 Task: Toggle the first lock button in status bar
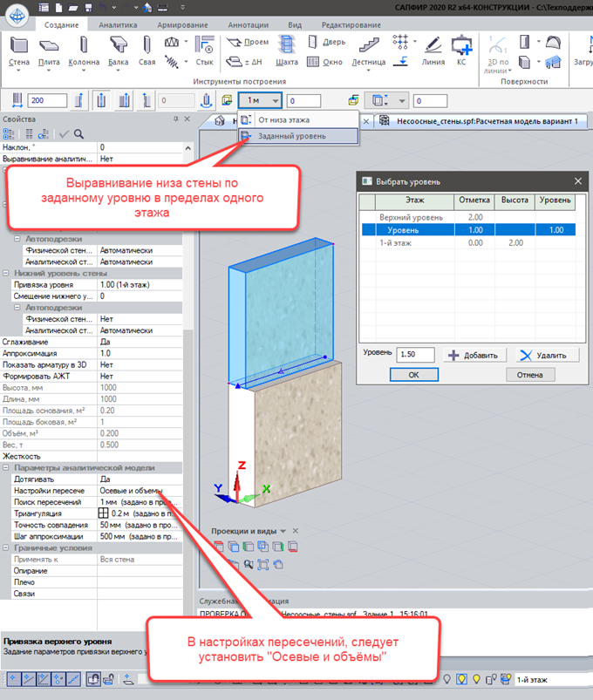(93, 679)
